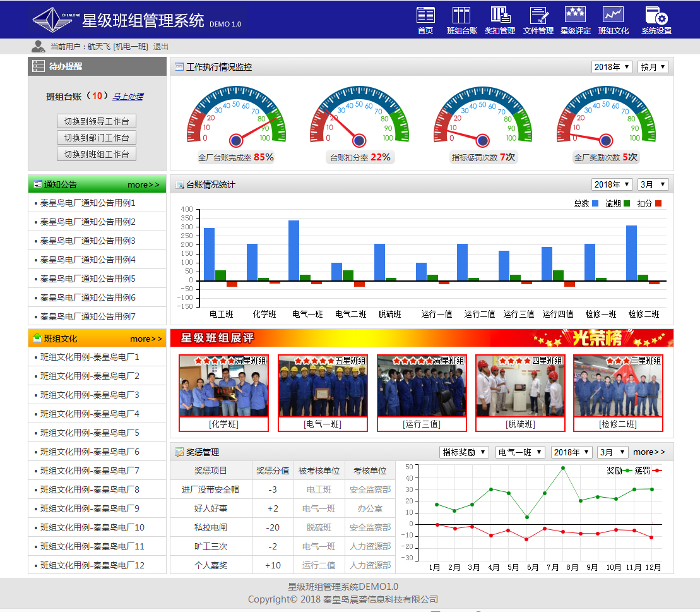Open the 首页 home icon
Viewport: 700px width, 612px height.
pos(425,15)
